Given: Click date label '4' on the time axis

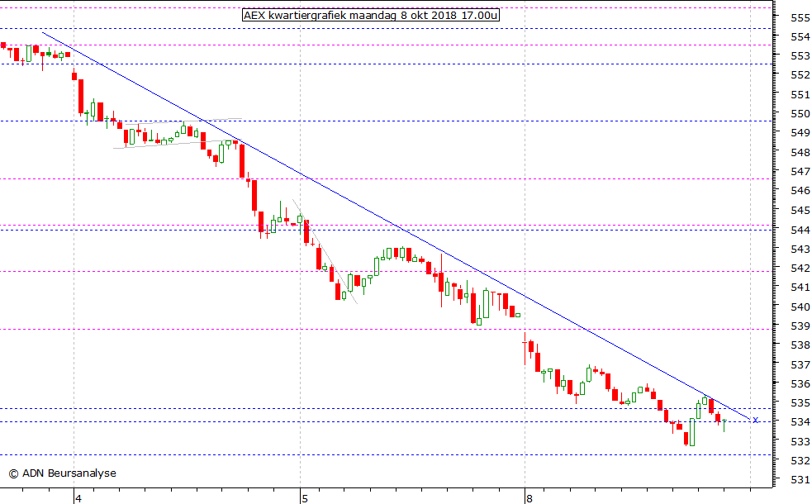Looking at the screenshot, I should click(78, 499).
